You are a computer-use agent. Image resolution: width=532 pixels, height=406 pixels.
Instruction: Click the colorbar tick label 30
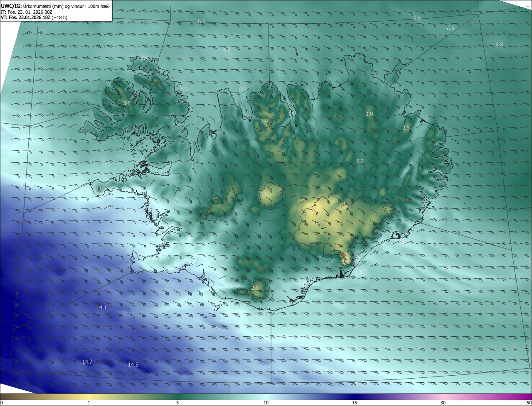coord(443,403)
